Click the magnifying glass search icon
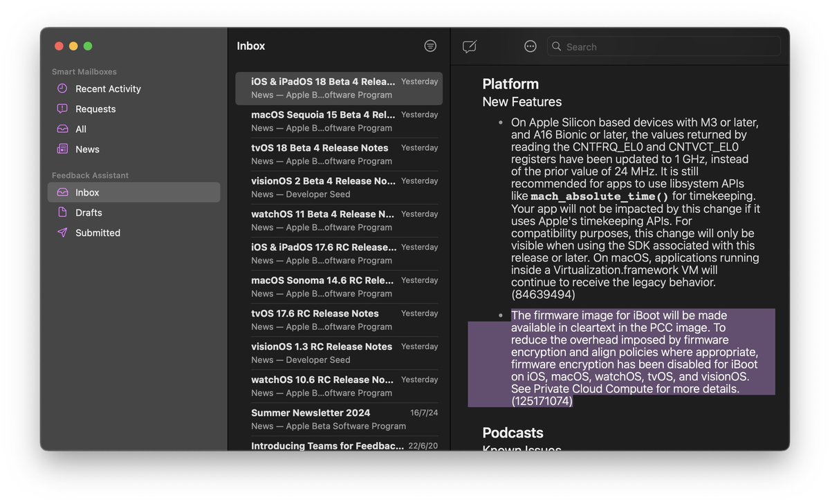 557,46
